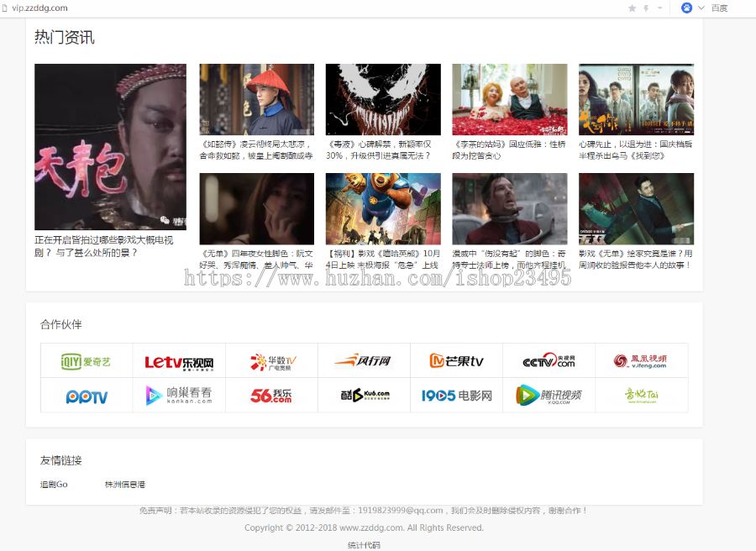
Task: Click the iQIYI 爱奇艺 partner logo
Action: pyautogui.click(x=87, y=361)
